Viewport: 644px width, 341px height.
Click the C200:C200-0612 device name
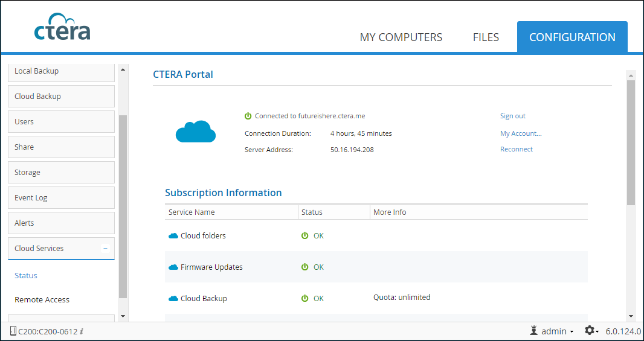(48, 331)
